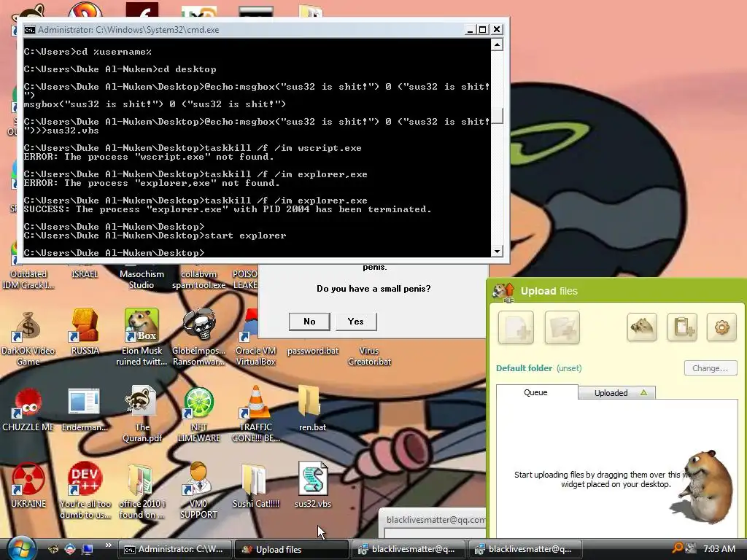Select Outdated IDM Crack desktop label
The image size is (747, 560).
[28, 279]
